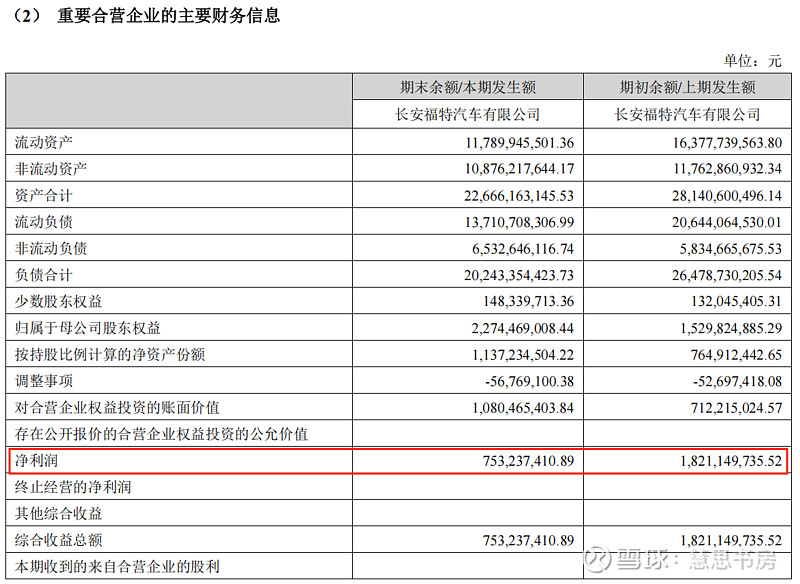This screenshot has width=800, height=584.
Task: Click the value -56,769,100.38
Action: coord(530,382)
